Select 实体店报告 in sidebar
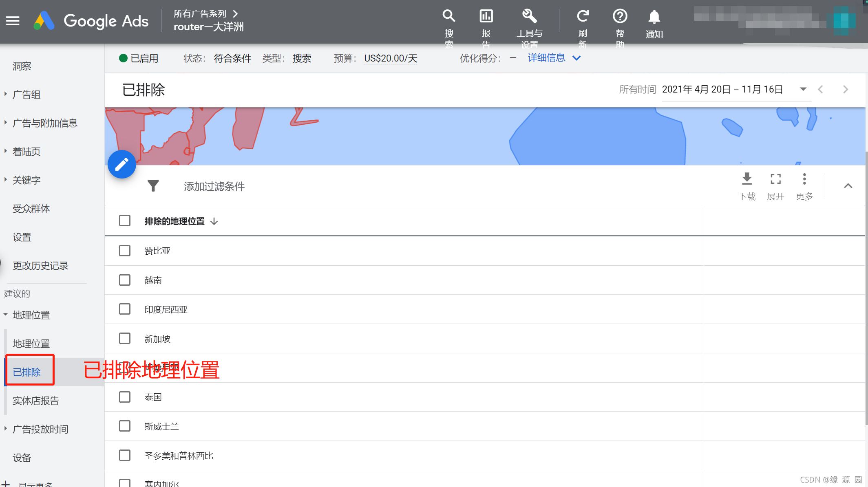This screenshot has height=487, width=868. pos(36,401)
